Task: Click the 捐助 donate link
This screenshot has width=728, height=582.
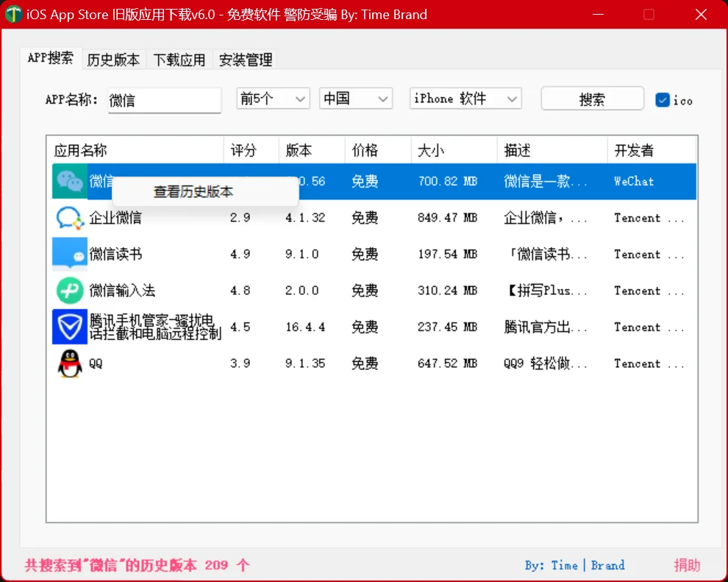Action: pyautogui.click(x=687, y=565)
